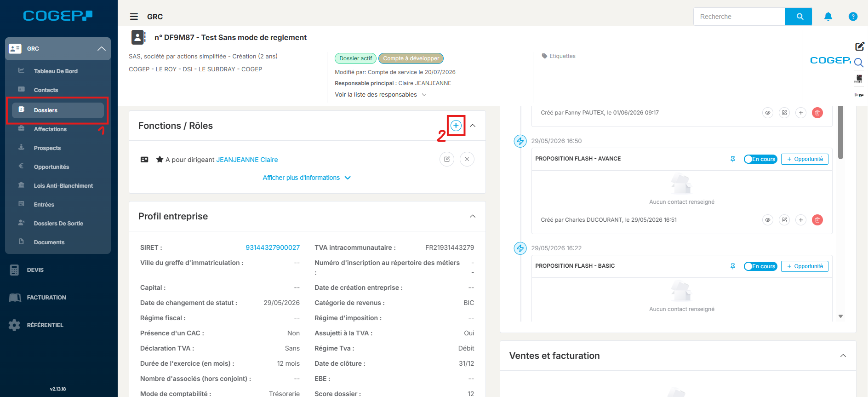The height and width of the screenshot is (397, 868).
Task: Click the edit dossier pencil icon at right edge
Action: (859, 46)
